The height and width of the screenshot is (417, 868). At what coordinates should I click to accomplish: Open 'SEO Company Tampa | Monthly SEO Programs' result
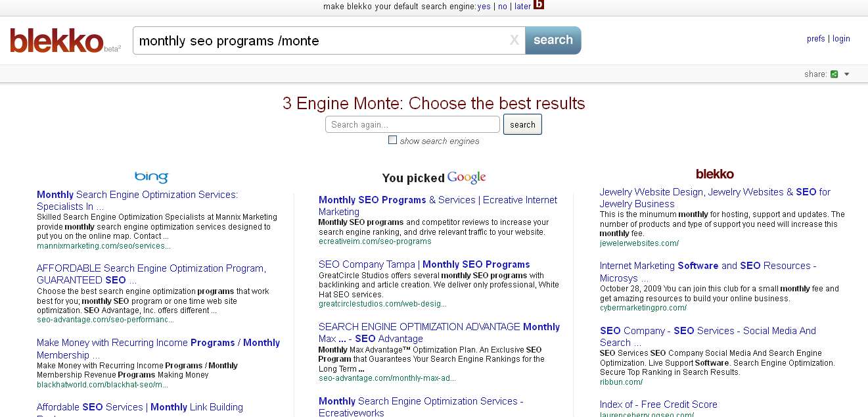(424, 264)
